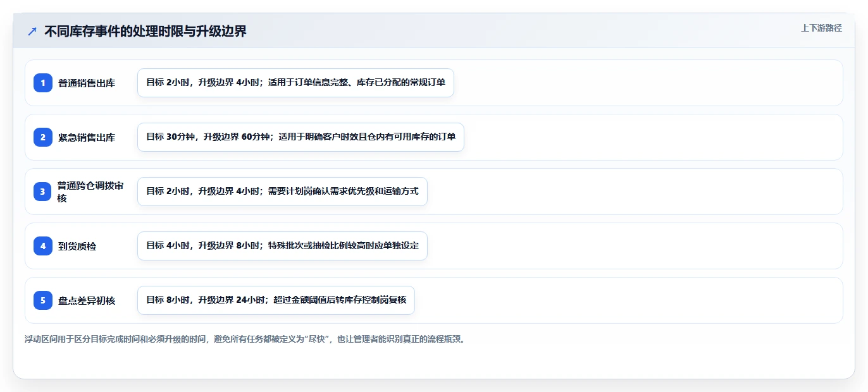Select the 普通跨仓调拨审核 row label

90,192
